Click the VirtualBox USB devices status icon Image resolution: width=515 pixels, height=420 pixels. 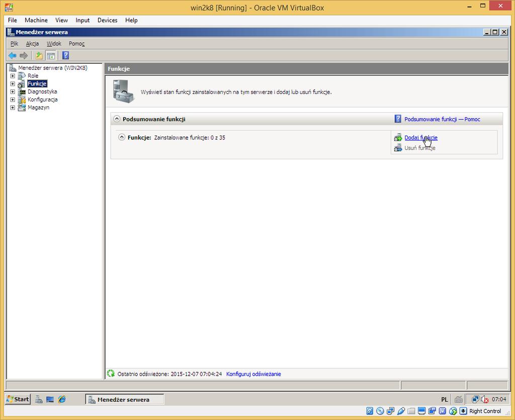pyautogui.click(x=401, y=411)
